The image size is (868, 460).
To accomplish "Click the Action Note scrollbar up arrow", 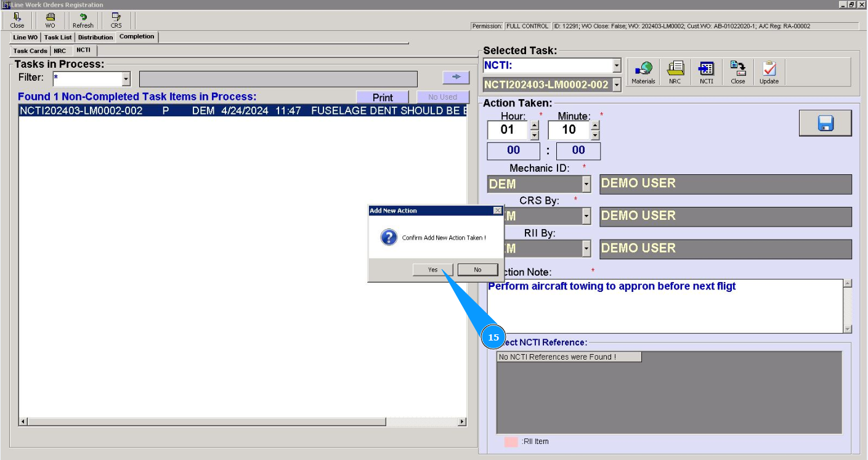I will (x=848, y=284).
